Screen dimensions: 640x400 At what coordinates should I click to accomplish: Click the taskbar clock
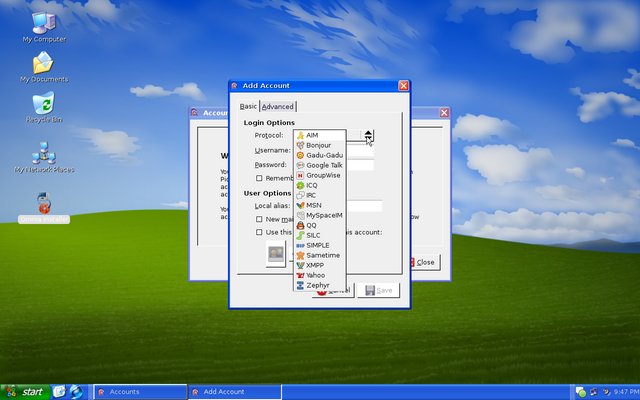coord(626,392)
